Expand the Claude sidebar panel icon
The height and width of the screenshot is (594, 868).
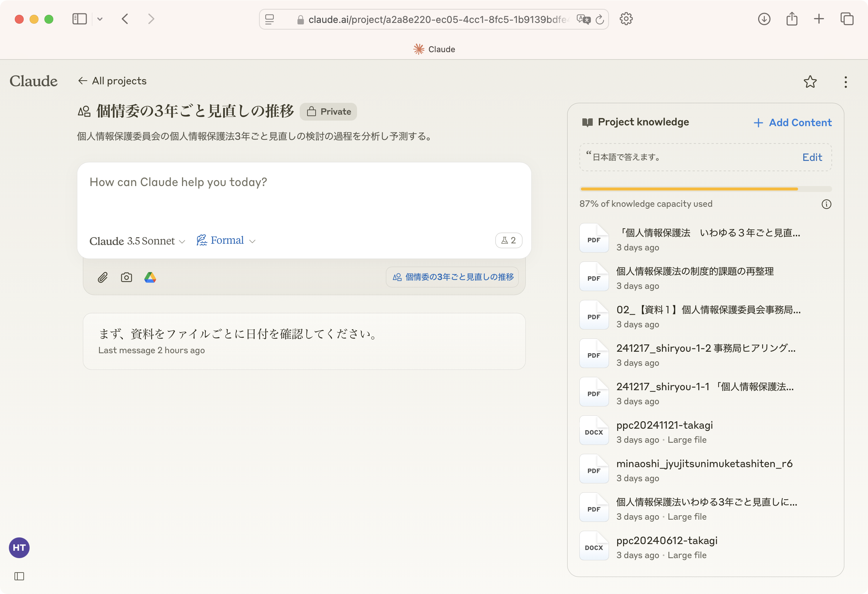coord(19,576)
